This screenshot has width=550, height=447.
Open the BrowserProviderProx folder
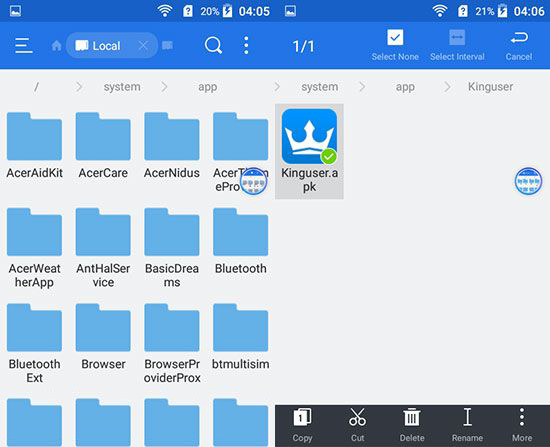[172, 344]
